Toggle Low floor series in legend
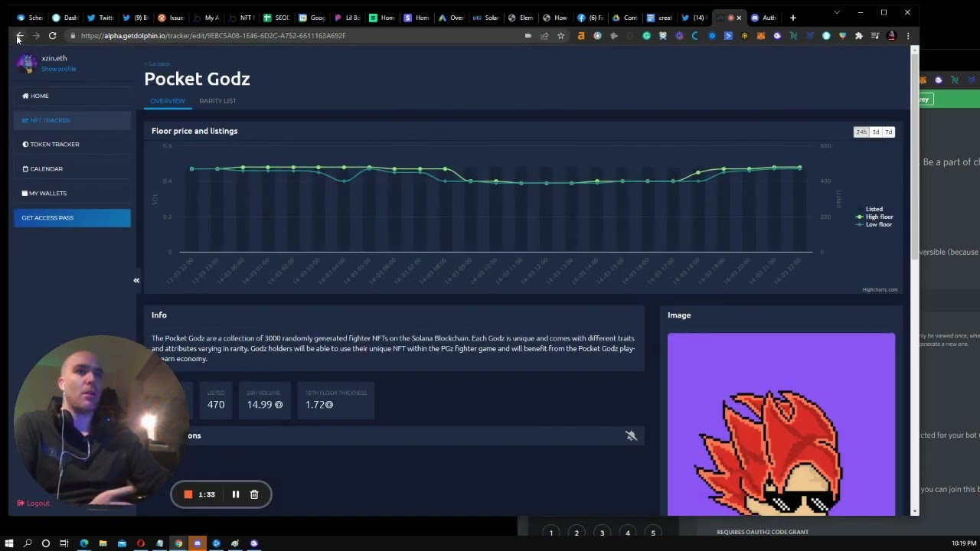Image resolution: width=980 pixels, height=551 pixels. click(x=874, y=224)
